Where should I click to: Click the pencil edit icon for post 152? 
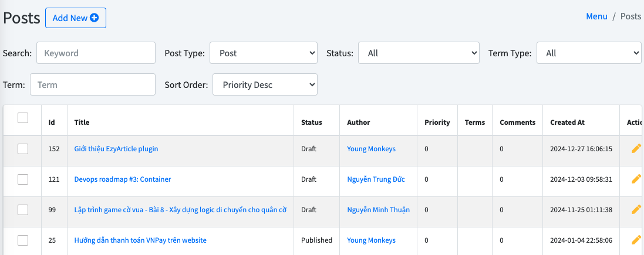coord(636,149)
